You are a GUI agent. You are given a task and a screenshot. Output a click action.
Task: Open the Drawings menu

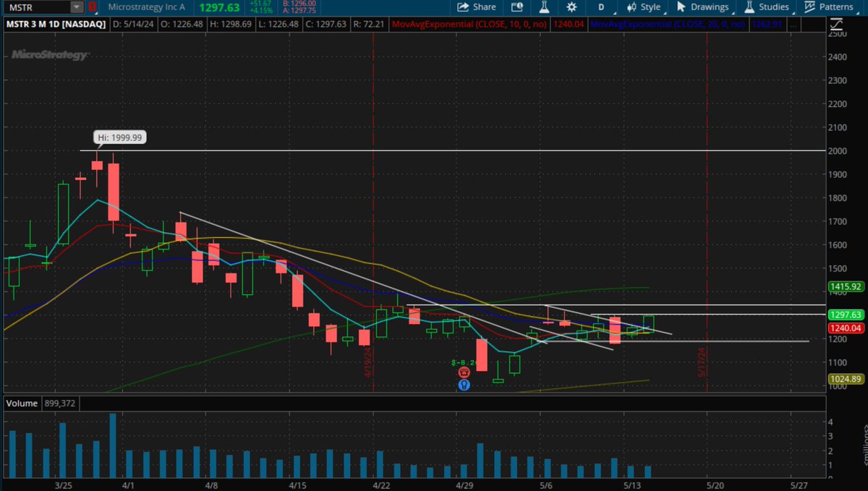703,7
